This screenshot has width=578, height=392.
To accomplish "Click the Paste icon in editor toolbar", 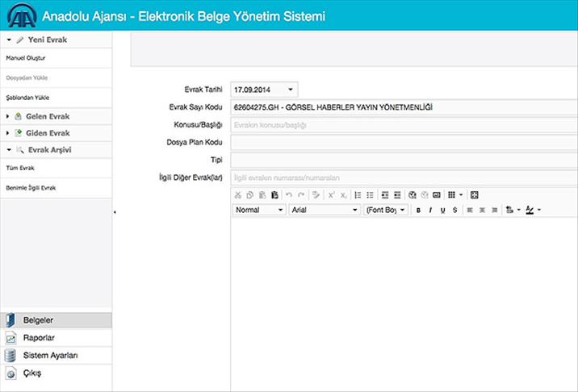I will pos(262,195).
